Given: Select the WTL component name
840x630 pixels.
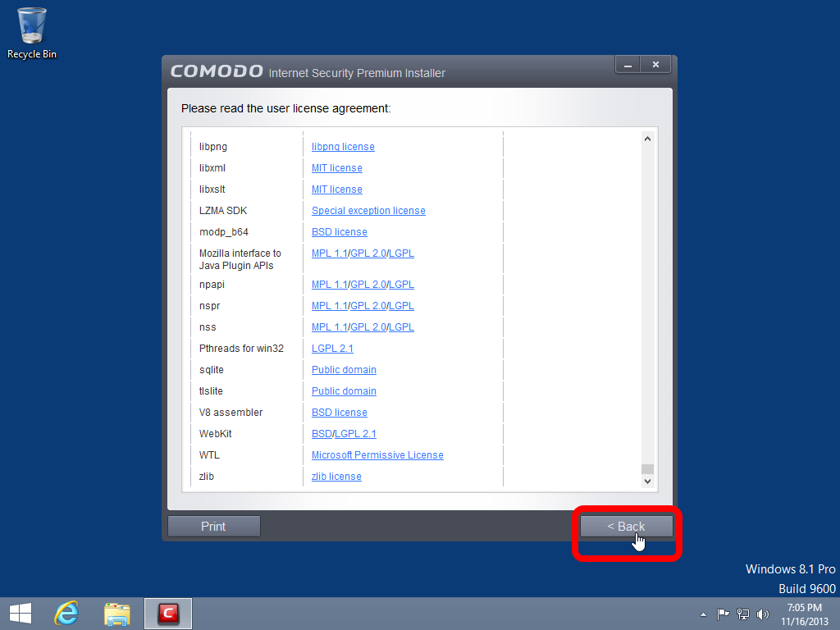Looking at the screenshot, I should [x=209, y=455].
